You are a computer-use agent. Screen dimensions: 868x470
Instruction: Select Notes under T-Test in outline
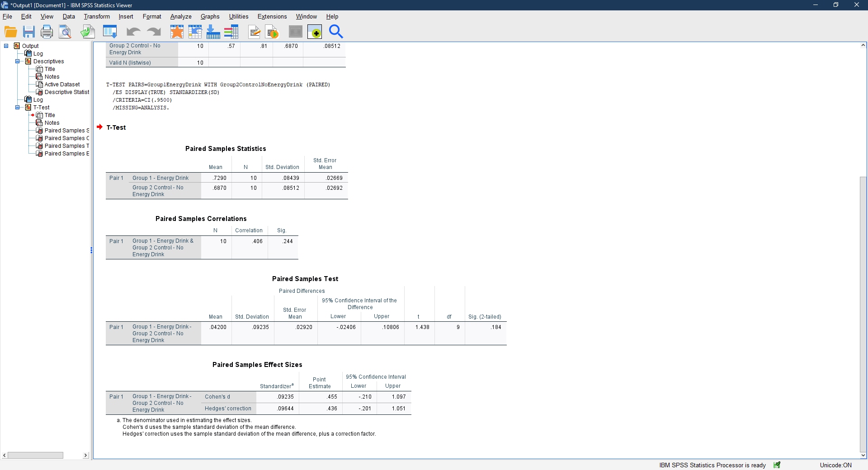pos(52,122)
